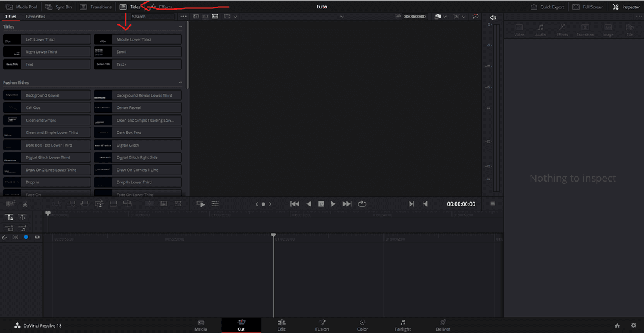The image size is (644, 333).
Task: Open the Transitions browser
Action: coord(95,7)
